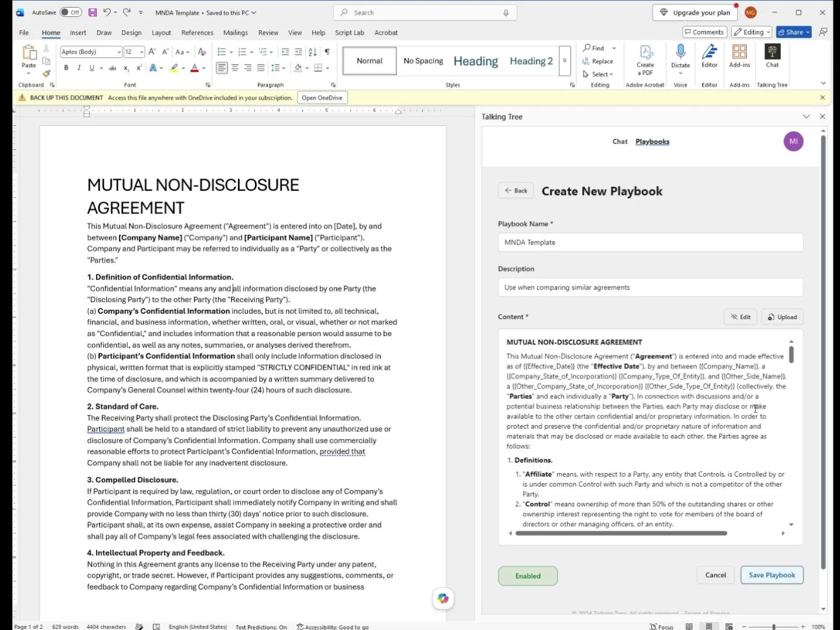840x630 pixels.
Task: Switch to the Chat tab in Talking Tree
Action: click(619, 141)
